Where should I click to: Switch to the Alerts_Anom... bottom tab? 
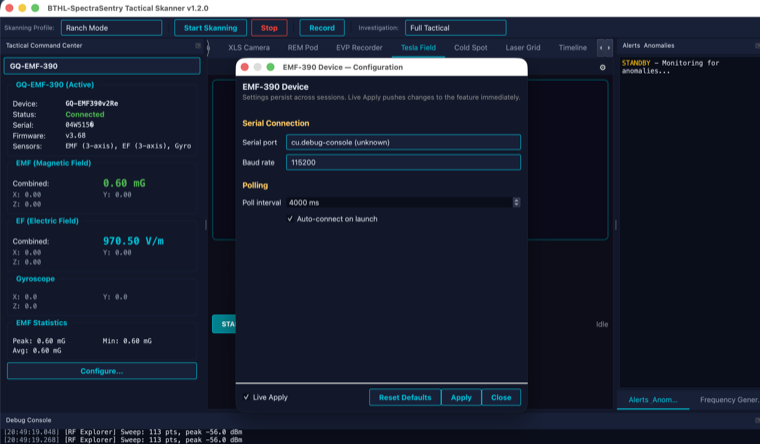(x=652, y=400)
